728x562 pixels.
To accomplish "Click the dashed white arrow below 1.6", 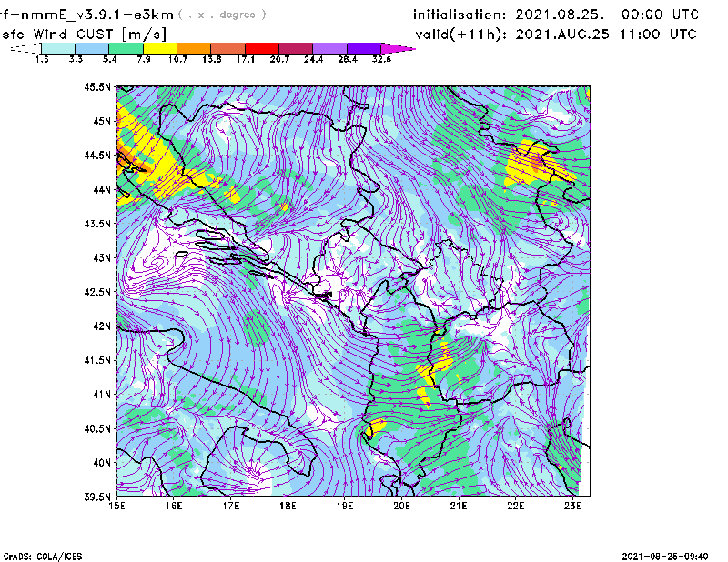I will 25,48.
